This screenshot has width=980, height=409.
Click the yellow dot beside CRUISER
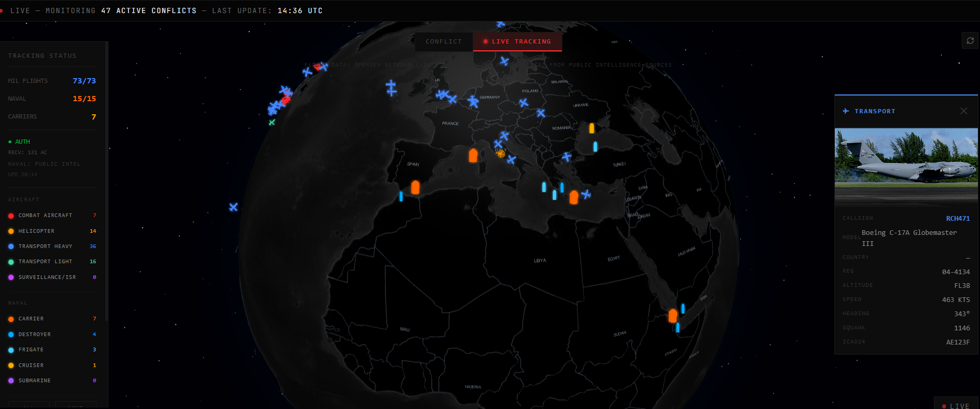[11, 365]
